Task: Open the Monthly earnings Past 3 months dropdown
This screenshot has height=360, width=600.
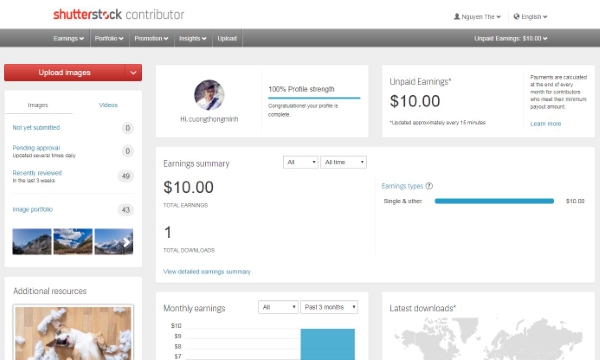Action: click(x=329, y=307)
